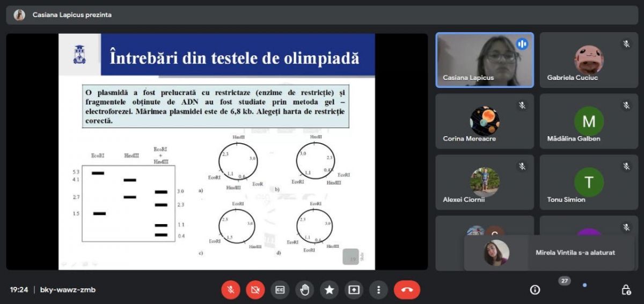Open the star effects button
Viewport: 644px width, 304px height.
click(330, 290)
